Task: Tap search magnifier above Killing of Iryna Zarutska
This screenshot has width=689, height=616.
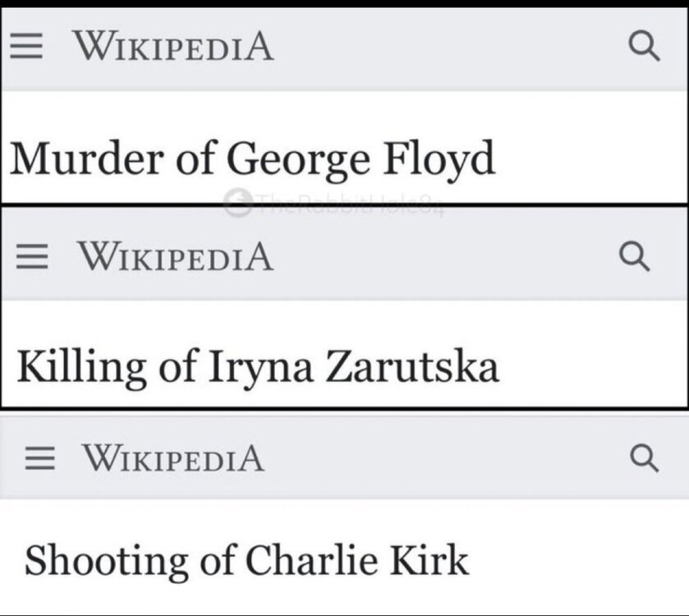Action: tap(635, 256)
